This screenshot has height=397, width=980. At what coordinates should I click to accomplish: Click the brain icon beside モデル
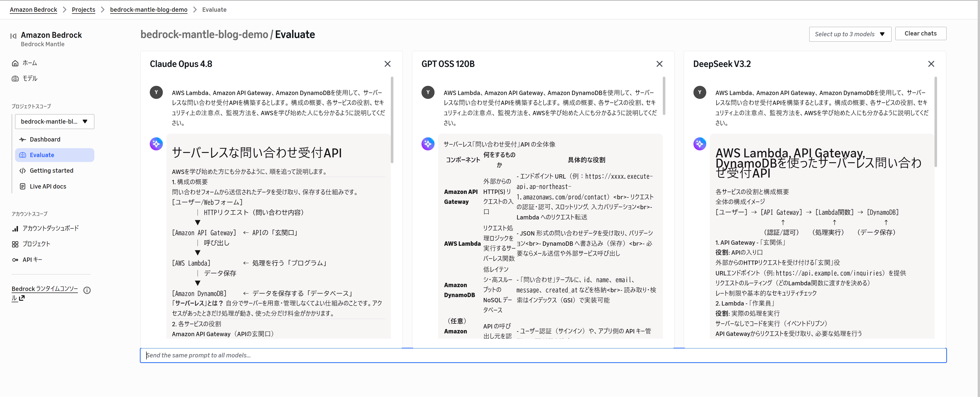point(15,78)
